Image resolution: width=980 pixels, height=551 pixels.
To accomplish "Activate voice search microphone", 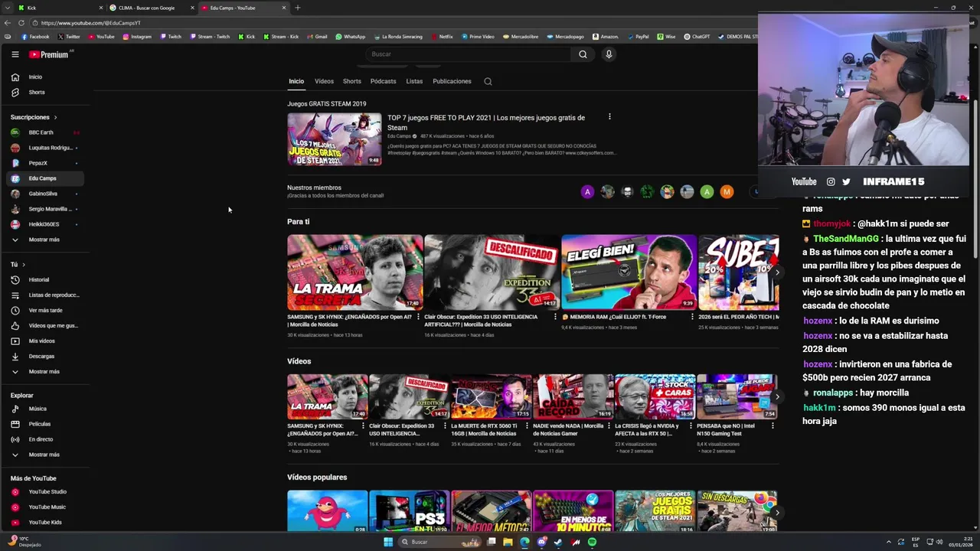I will pos(609,54).
